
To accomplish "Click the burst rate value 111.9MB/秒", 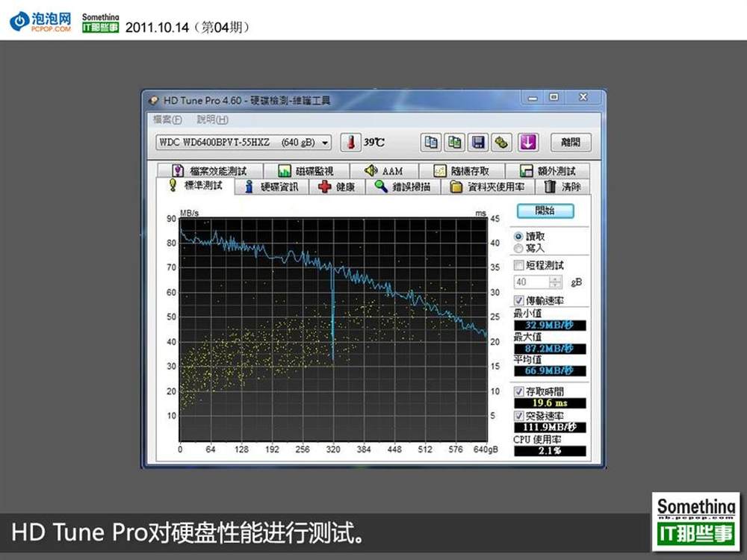I will coord(550,427).
